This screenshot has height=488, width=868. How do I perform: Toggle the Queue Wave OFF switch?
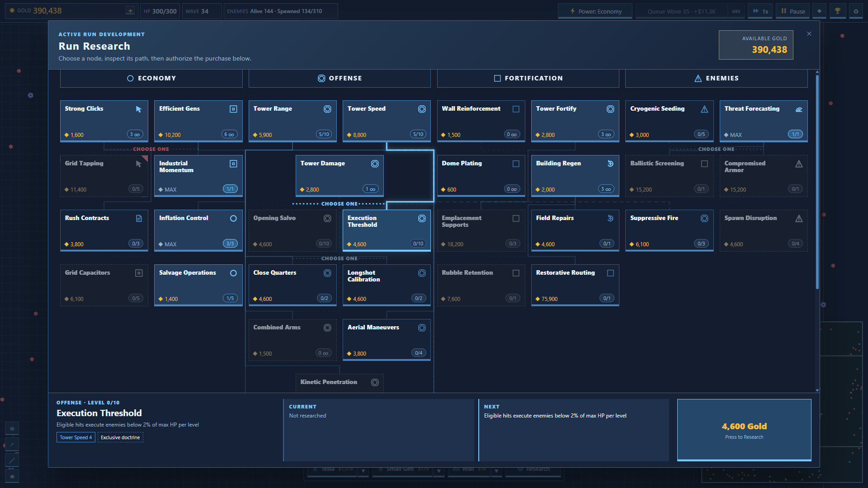tap(736, 11)
